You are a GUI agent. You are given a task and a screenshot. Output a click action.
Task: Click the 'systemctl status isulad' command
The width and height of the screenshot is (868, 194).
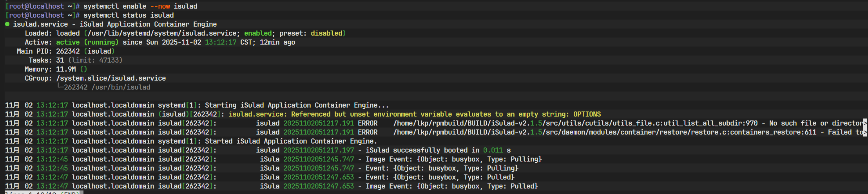click(x=129, y=15)
